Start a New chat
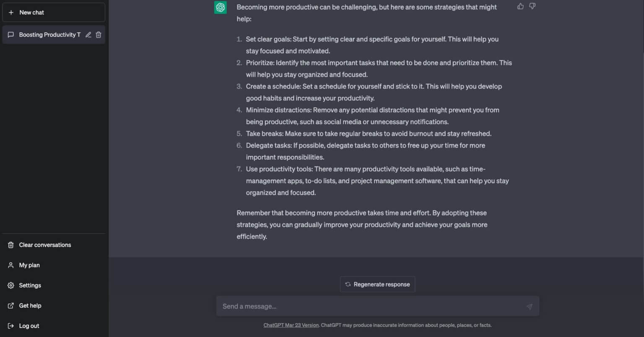This screenshot has height=337, width=644. pyautogui.click(x=54, y=13)
